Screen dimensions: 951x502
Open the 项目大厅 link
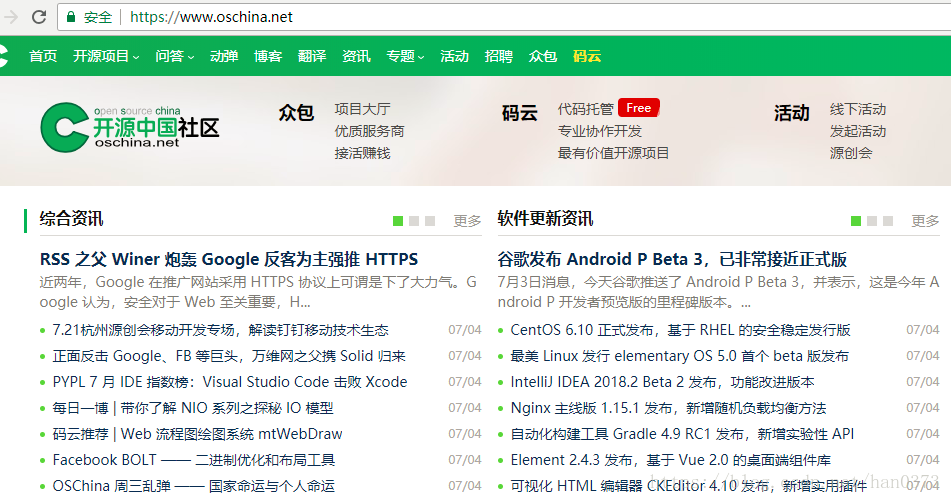tap(362, 109)
